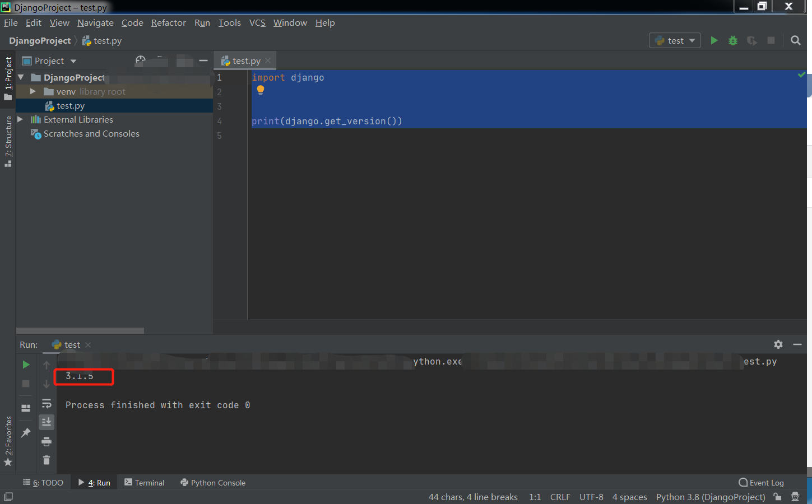
Task: Open the Python 3.8 interpreter selector
Action: pyautogui.click(x=711, y=497)
